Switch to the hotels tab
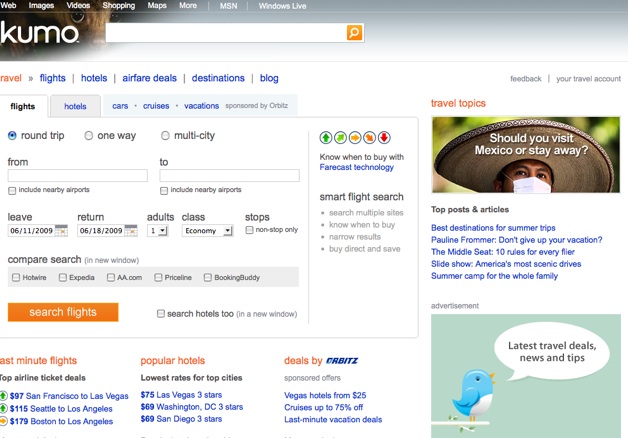The width and height of the screenshot is (628, 438). [x=75, y=106]
